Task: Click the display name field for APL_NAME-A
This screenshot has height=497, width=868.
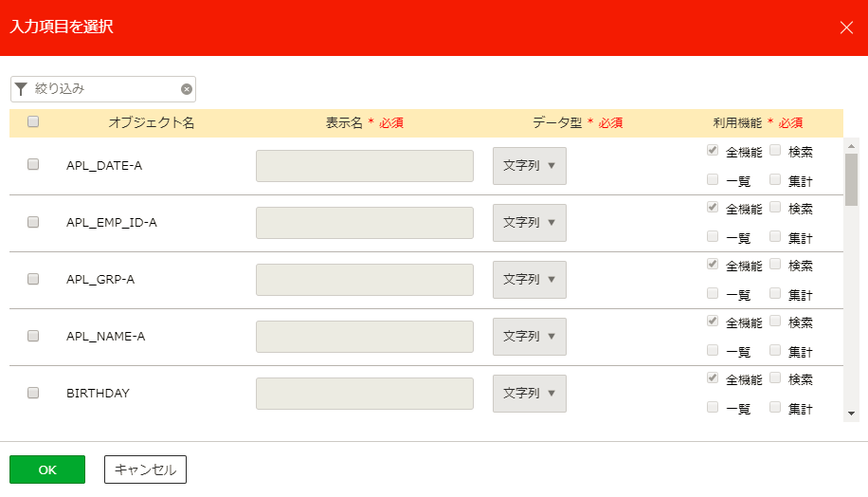Action: pyautogui.click(x=364, y=337)
